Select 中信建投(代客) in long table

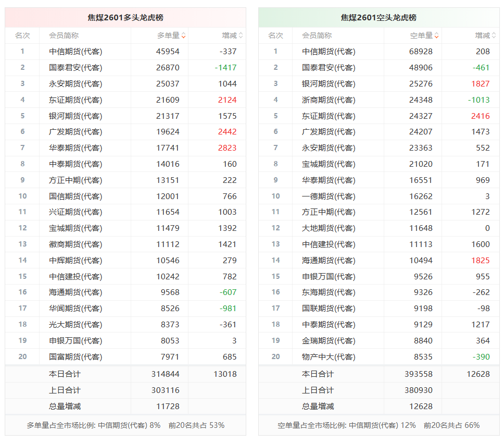[x=75, y=276]
